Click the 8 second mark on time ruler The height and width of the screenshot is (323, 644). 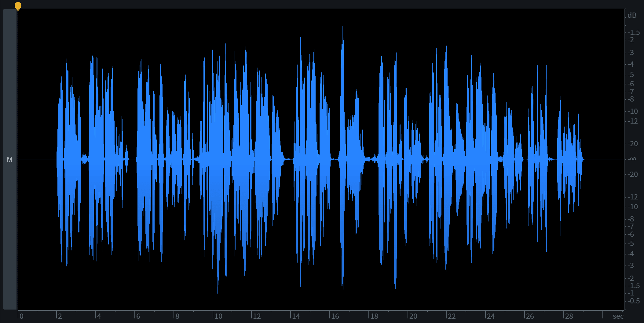[177, 316]
